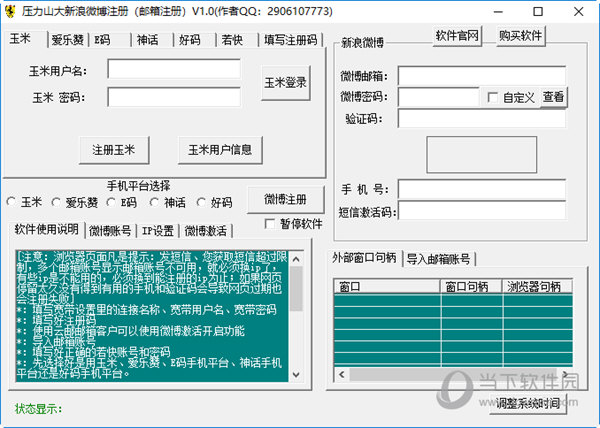
Task: Click the 窗口句柄 column header
Action: [471, 286]
